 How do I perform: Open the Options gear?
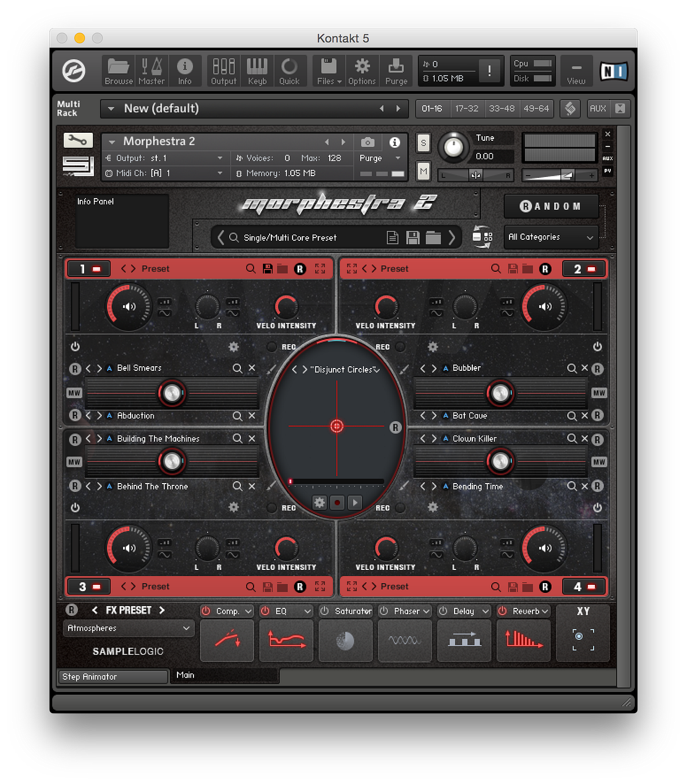coord(362,72)
